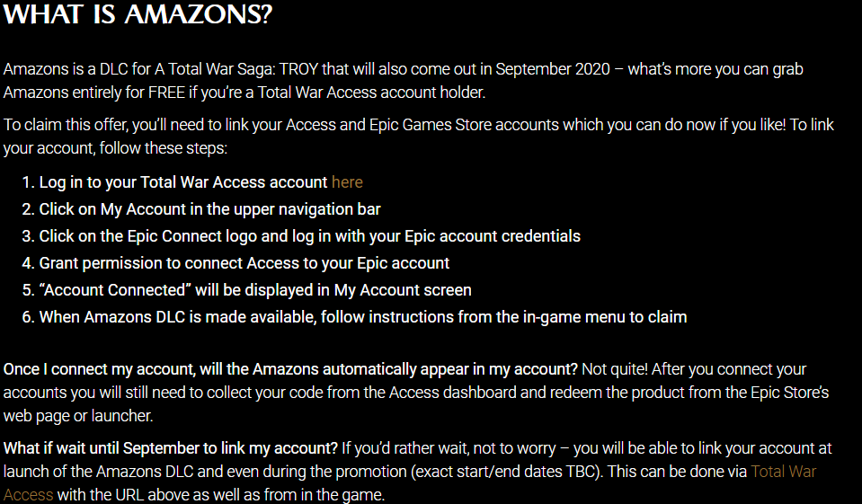
Task: Follow the "Total War" link in the last paragraph
Action: pos(784,472)
